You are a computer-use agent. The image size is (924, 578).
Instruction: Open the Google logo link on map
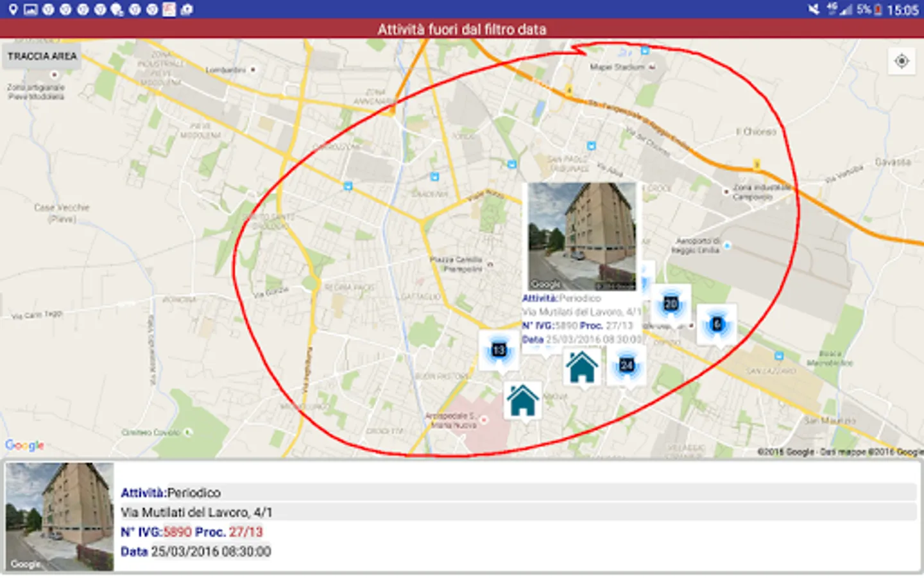tap(24, 445)
